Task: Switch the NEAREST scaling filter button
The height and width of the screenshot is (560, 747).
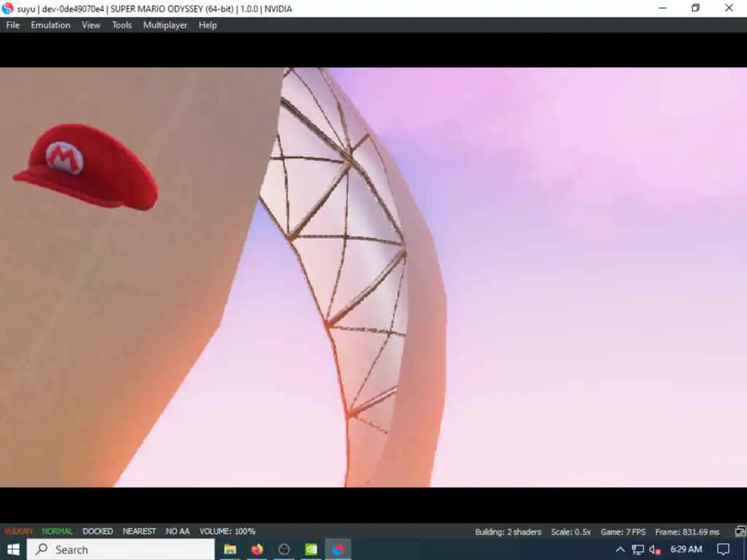Action: pyautogui.click(x=139, y=532)
